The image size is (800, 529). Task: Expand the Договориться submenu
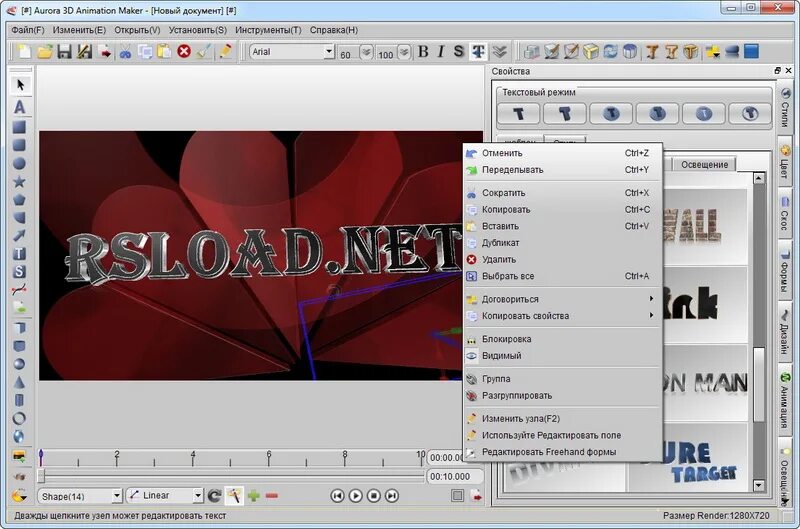[563, 299]
